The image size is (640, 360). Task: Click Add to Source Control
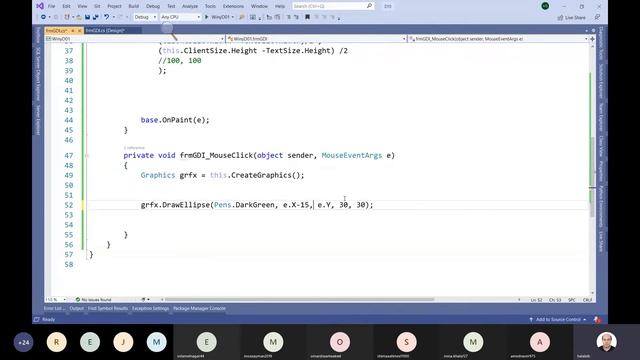tap(558, 320)
